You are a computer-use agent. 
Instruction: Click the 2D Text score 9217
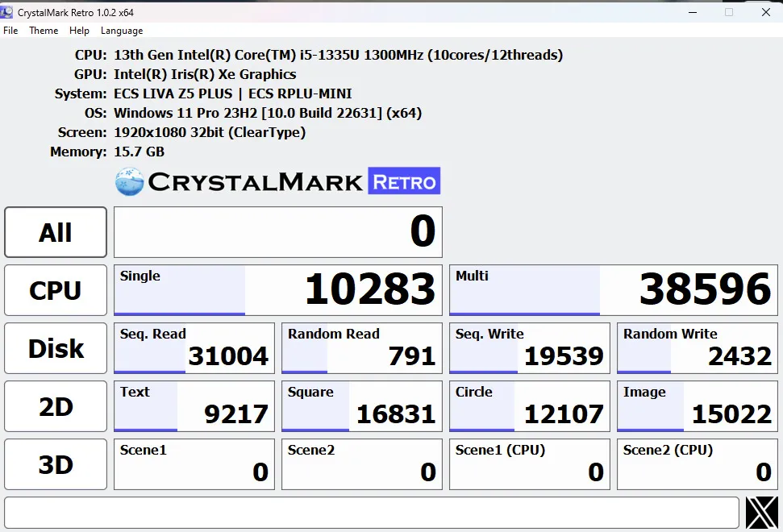tap(194, 406)
